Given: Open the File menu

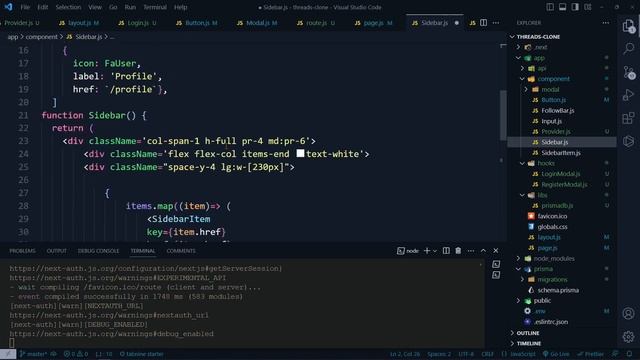Looking at the screenshot, I should (x=25, y=7).
